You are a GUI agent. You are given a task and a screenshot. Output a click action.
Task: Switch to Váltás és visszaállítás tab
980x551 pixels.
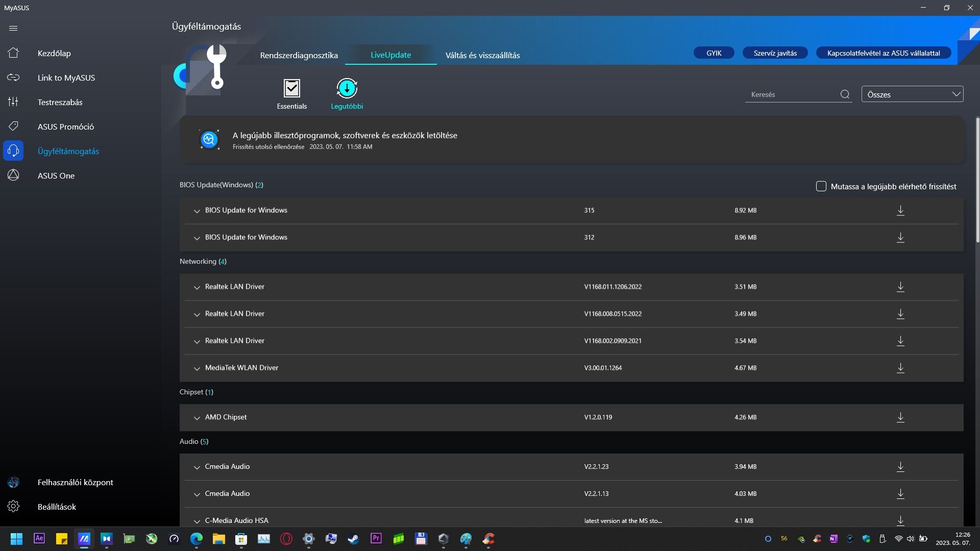[x=482, y=55]
